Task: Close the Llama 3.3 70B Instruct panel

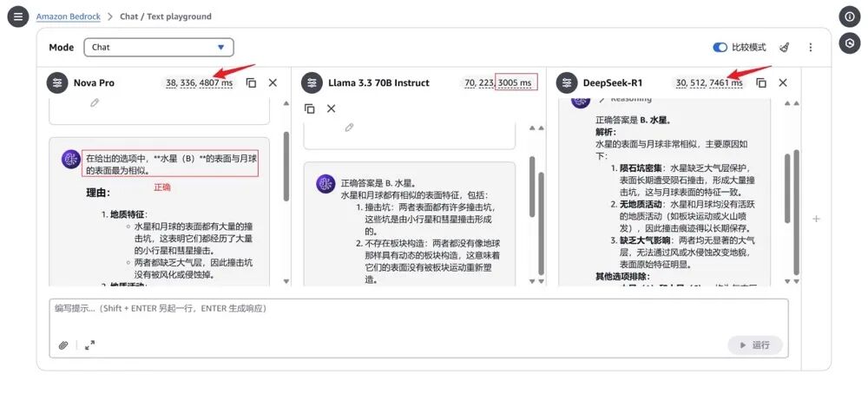Action: (331, 108)
